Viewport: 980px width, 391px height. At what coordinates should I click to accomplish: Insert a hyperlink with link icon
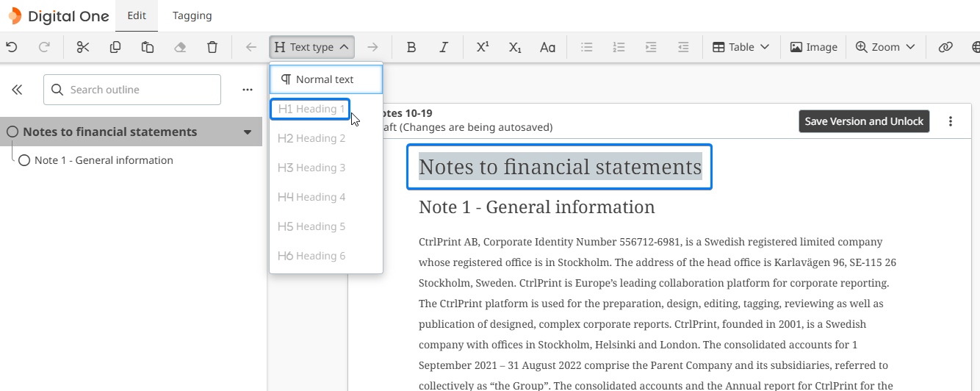[945, 47]
